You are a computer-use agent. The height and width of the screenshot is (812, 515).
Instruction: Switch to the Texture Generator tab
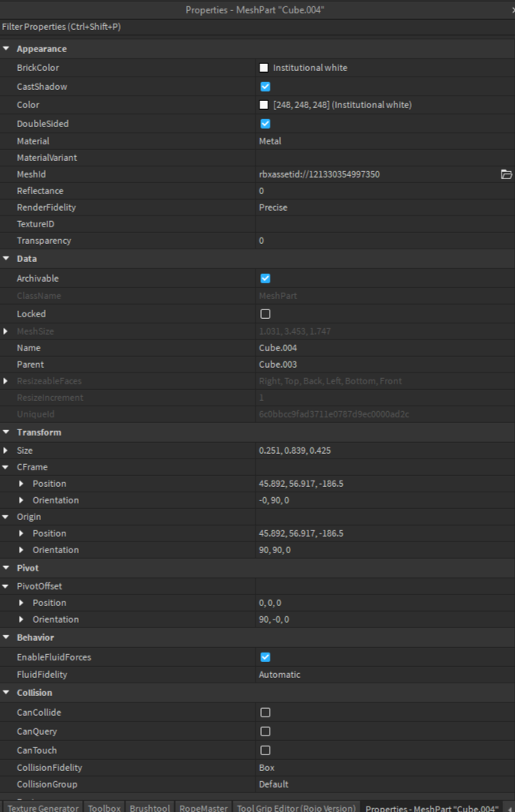point(43,807)
